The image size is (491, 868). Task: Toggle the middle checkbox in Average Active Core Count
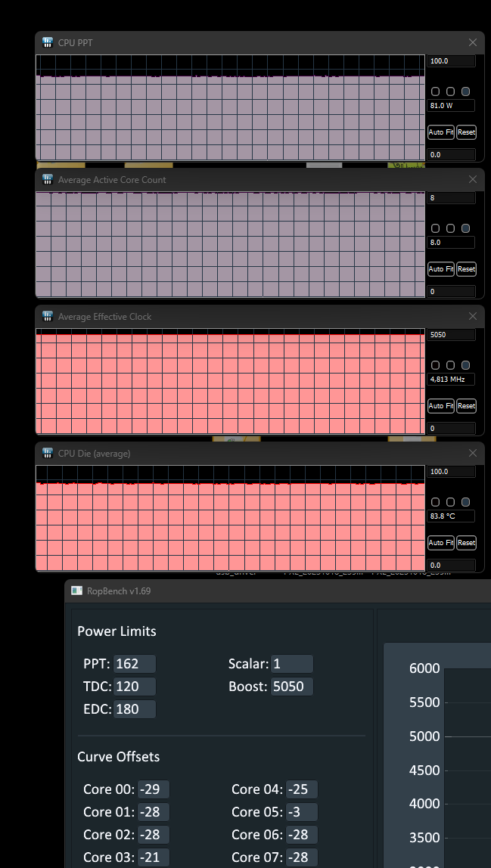pyautogui.click(x=451, y=228)
